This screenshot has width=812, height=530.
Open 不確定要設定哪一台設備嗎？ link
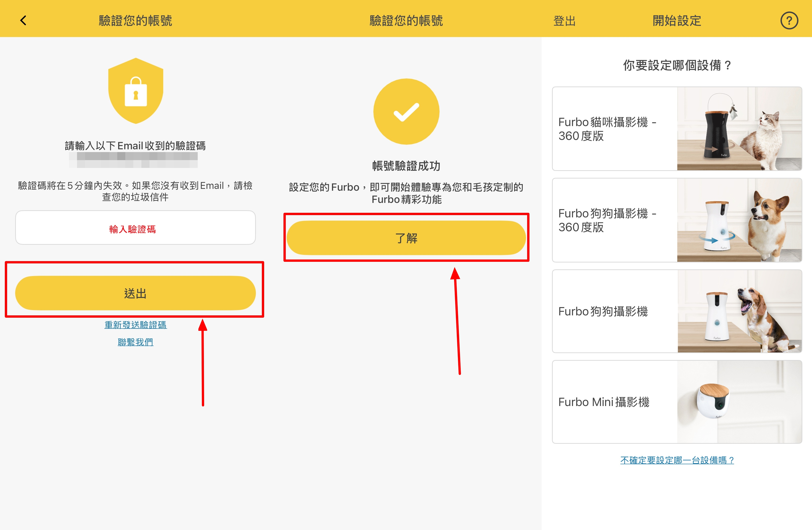click(677, 460)
